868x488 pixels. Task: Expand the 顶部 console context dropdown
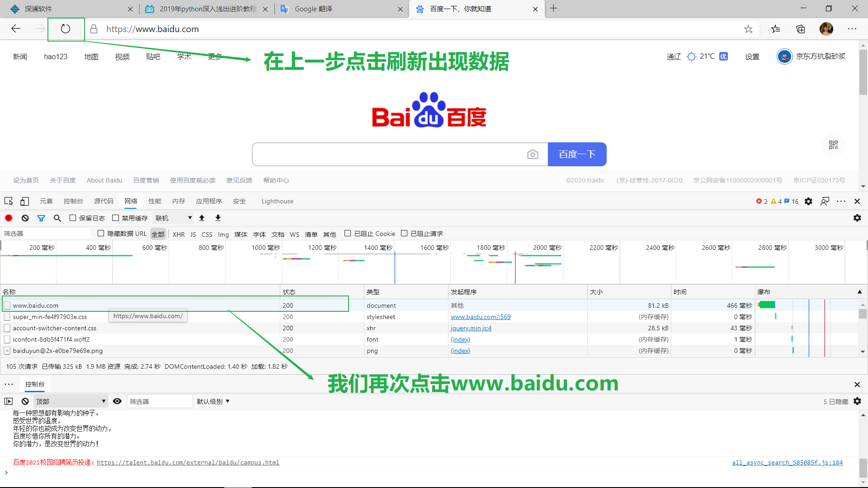[71, 401]
